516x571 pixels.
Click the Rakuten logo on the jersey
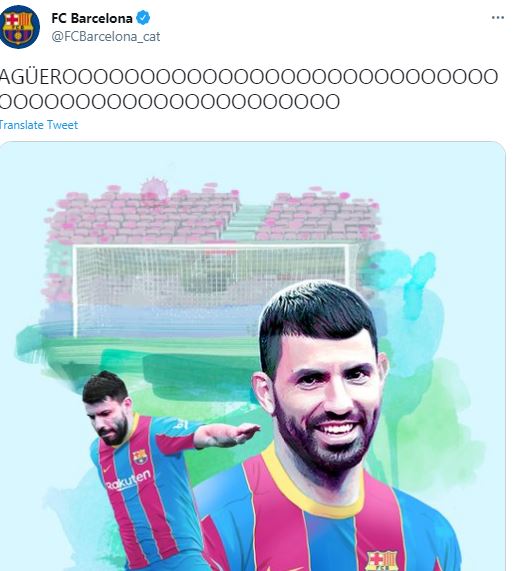(x=128, y=480)
